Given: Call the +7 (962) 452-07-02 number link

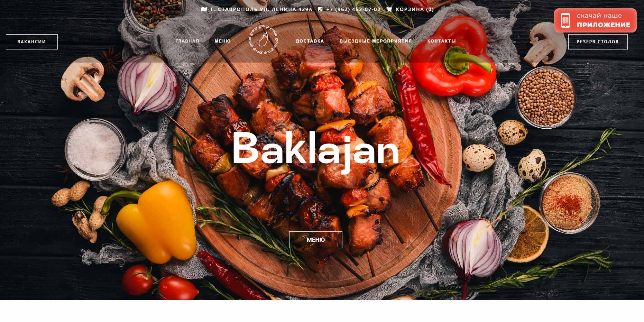Looking at the screenshot, I should (x=353, y=9).
